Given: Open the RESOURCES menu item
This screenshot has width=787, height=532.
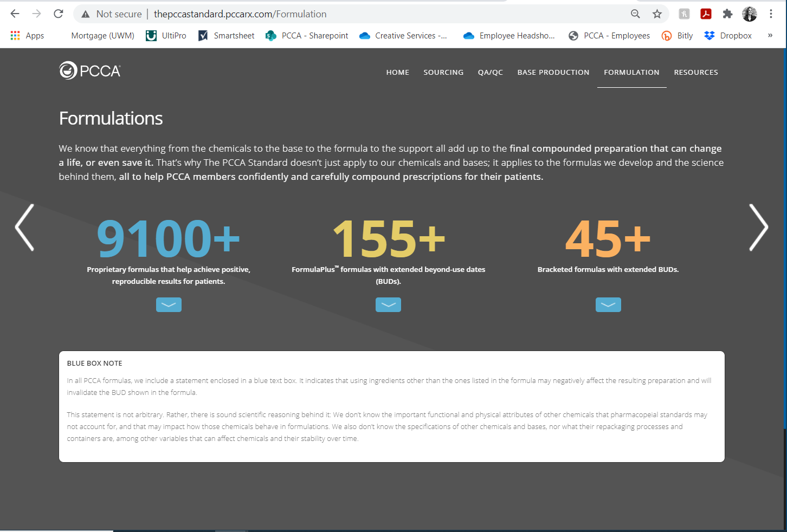Looking at the screenshot, I should coord(696,72).
